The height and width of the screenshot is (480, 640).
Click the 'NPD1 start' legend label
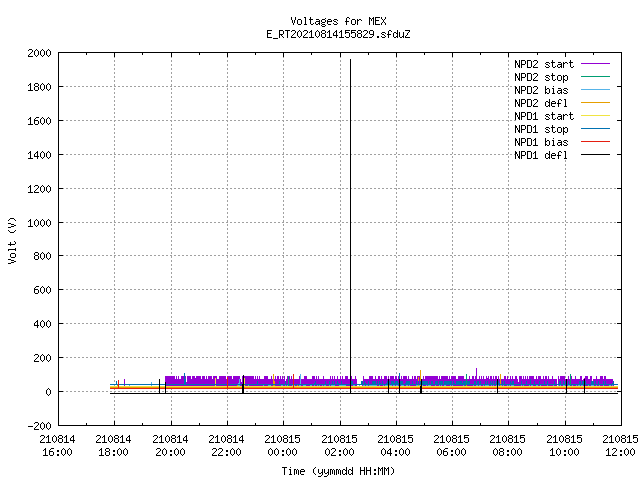point(544,116)
